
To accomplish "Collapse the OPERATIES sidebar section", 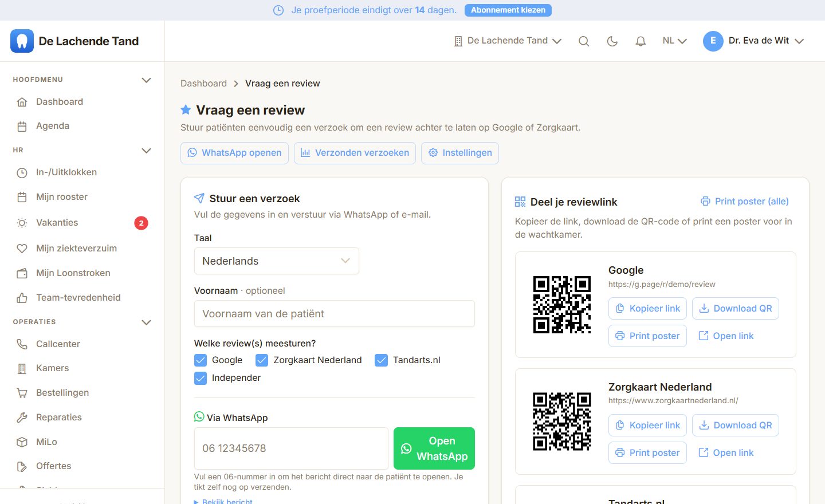I will coord(146,322).
